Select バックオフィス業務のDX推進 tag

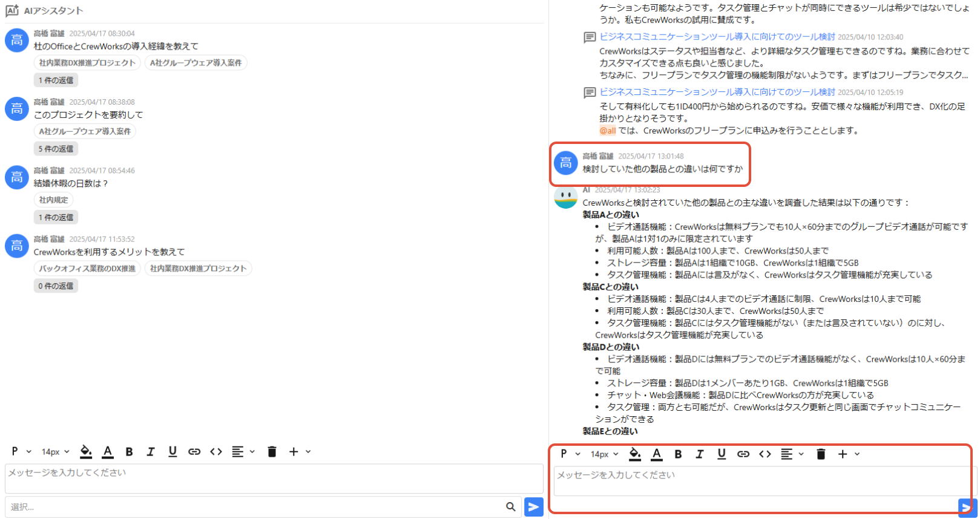87,269
